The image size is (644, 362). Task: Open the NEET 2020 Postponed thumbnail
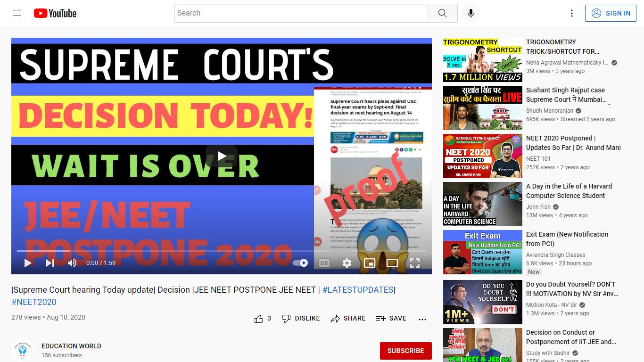coord(483,156)
